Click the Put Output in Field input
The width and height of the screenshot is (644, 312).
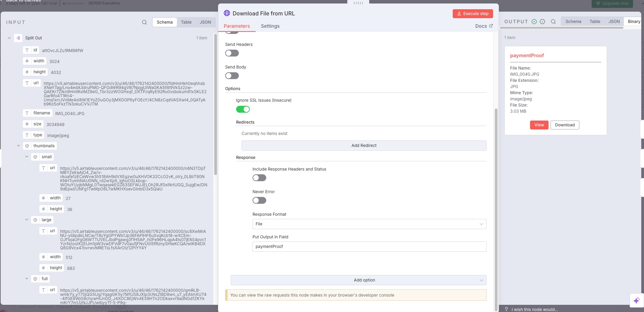point(369,247)
